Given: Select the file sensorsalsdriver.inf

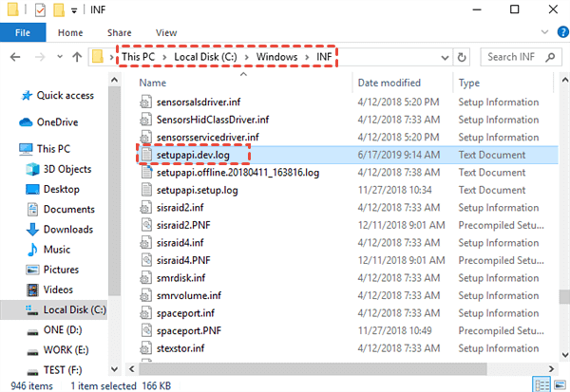Looking at the screenshot, I should point(199,103).
